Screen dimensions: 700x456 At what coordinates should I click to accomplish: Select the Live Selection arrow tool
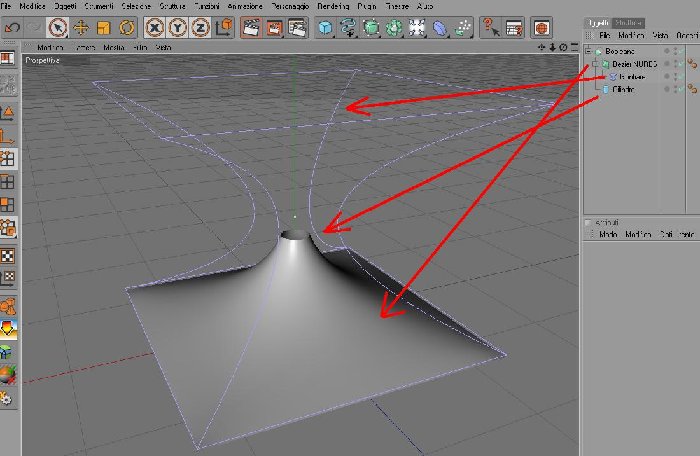tap(58, 28)
